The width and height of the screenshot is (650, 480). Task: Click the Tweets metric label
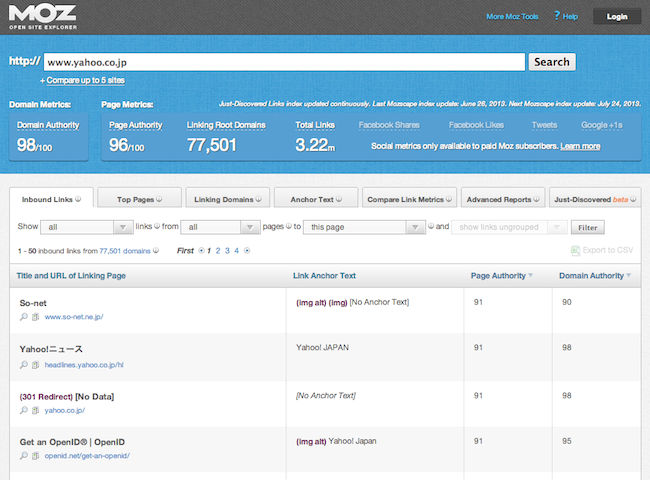pos(544,125)
